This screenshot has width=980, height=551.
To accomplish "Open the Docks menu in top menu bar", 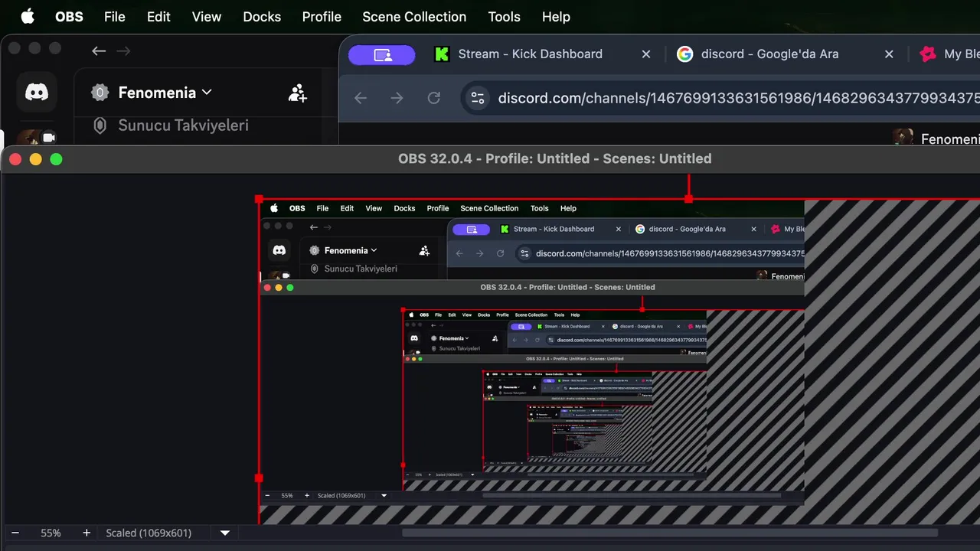I will (x=262, y=17).
